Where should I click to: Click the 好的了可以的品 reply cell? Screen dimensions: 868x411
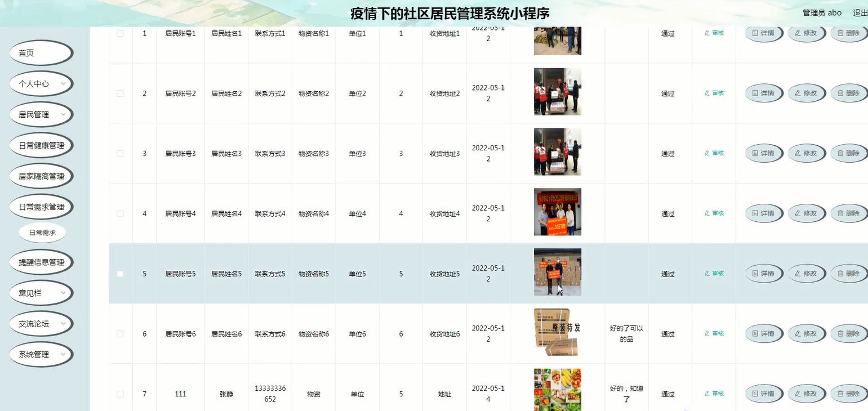(x=626, y=334)
